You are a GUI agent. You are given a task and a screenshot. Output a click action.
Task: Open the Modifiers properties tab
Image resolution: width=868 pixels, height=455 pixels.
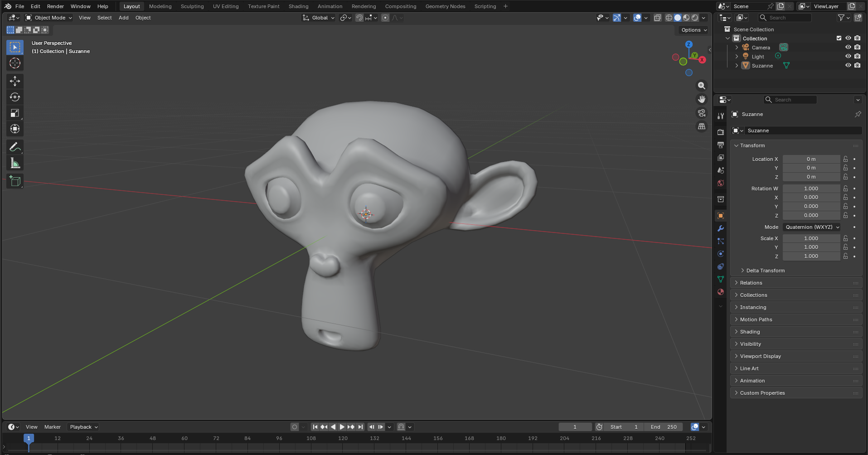pos(721,228)
